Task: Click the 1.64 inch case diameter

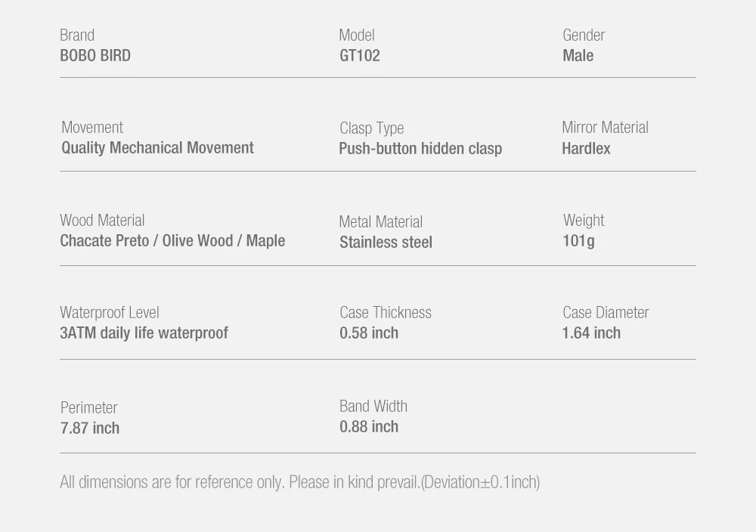Action: click(x=591, y=333)
